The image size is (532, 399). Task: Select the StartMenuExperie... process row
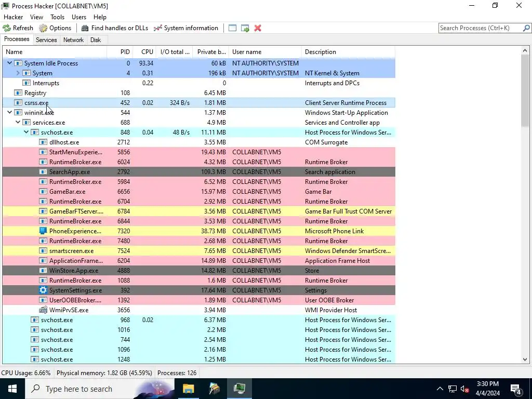click(199, 152)
